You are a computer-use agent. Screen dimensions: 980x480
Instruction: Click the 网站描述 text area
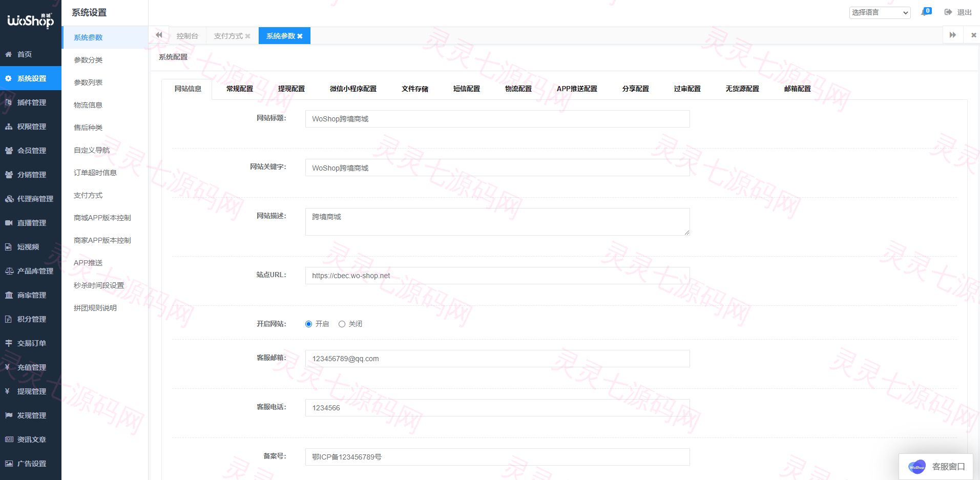pyautogui.click(x=497, y=222)
